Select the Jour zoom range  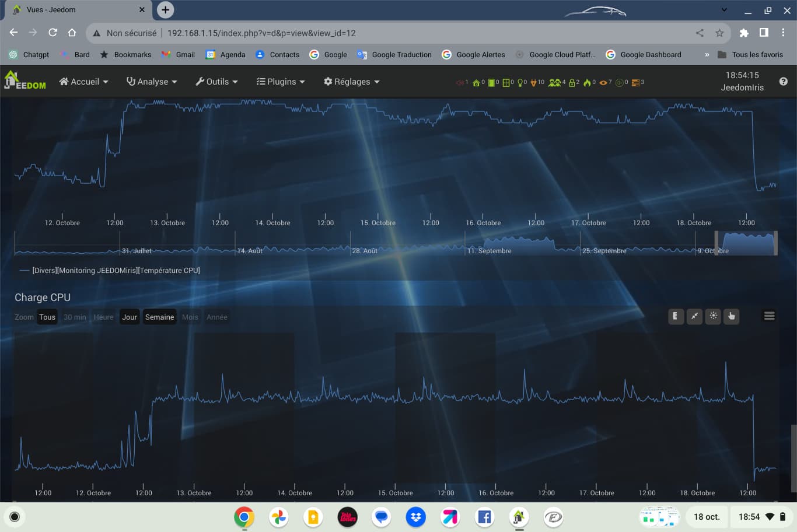pos(130,317)
